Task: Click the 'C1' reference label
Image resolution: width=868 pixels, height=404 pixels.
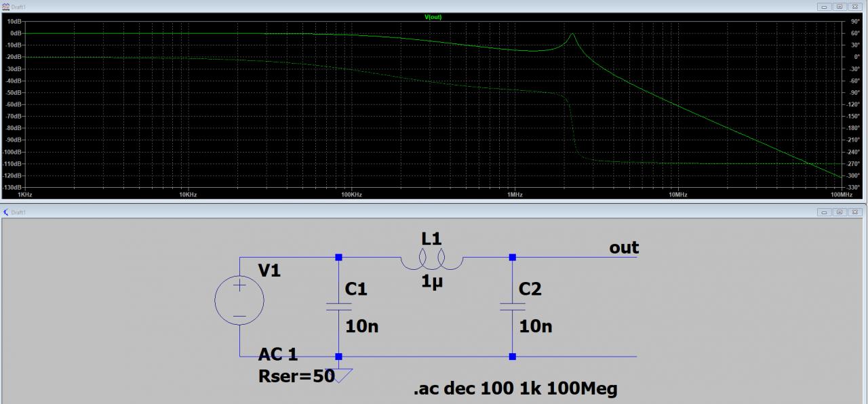Action: [356, 289]
